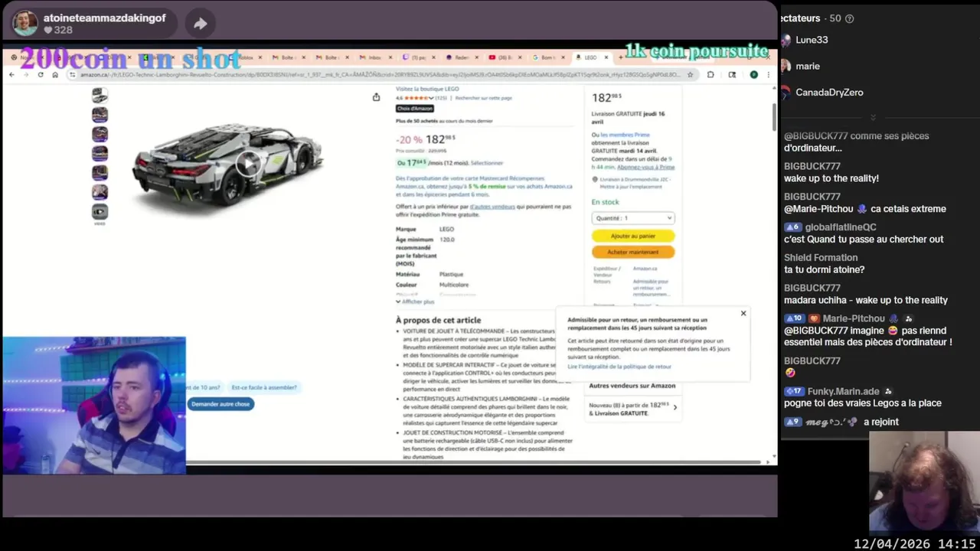Go to the browser home page

tap(55, 74)
